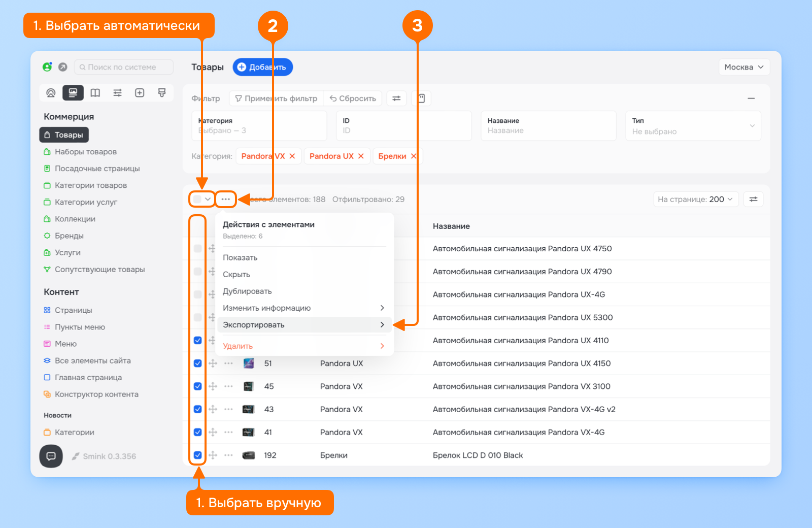Click the Название filter input
Viewport: 812px width, 528px height.
click(x=549, y=126)
